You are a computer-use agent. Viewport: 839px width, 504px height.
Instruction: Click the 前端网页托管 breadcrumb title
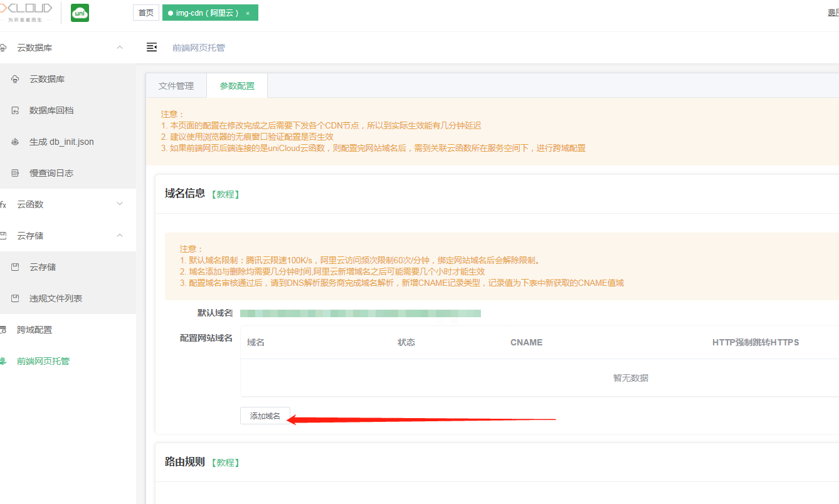199,48
